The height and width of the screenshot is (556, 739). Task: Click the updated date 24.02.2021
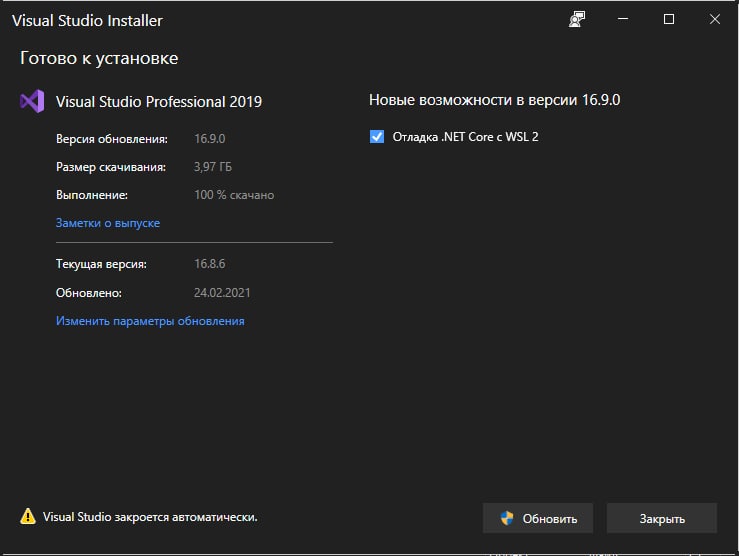pos(222,293)
